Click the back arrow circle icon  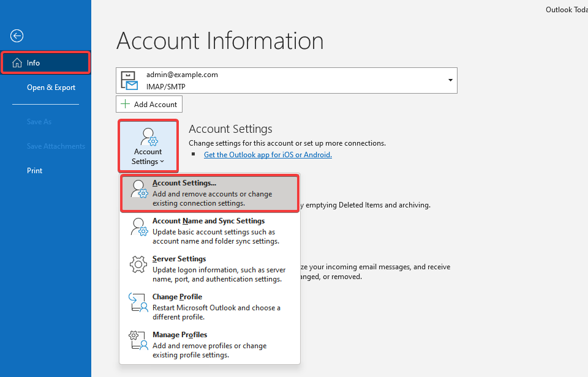17,36
